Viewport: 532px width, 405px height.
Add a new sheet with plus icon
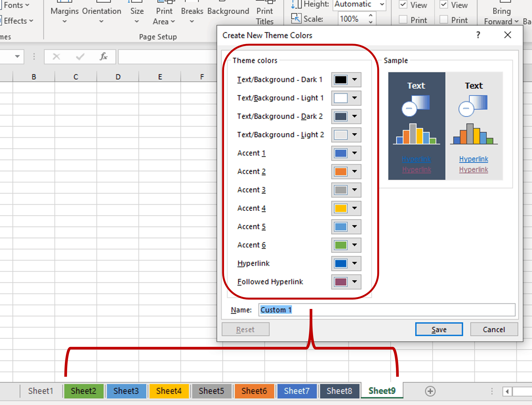[430, 391]
